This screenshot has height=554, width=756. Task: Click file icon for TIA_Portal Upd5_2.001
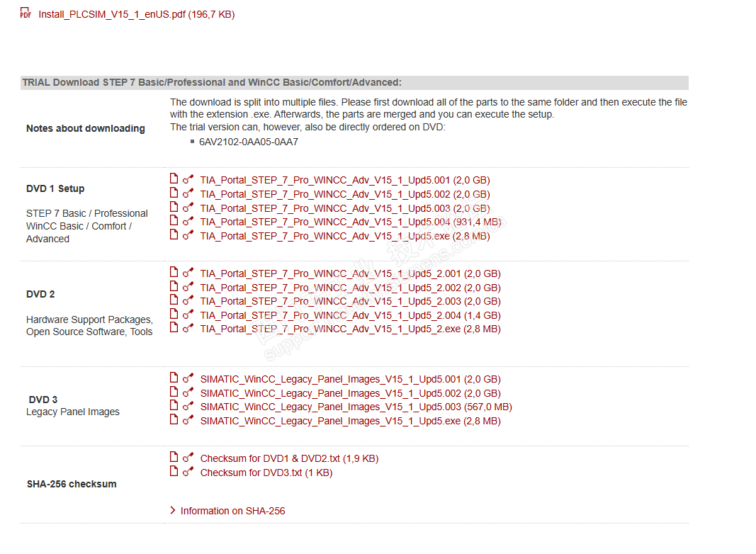coord(174,273)
